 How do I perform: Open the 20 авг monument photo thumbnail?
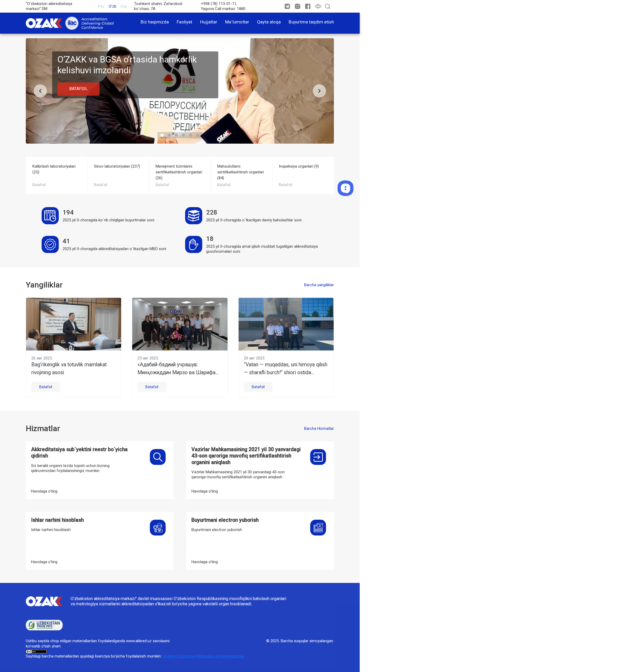click(286, 324)
